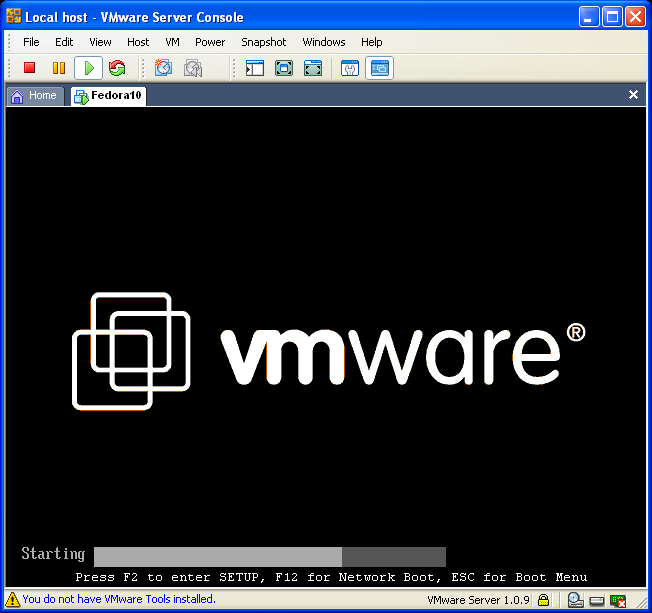
Task: Maximize the VMware Server Console window
Action: point(612,17)
